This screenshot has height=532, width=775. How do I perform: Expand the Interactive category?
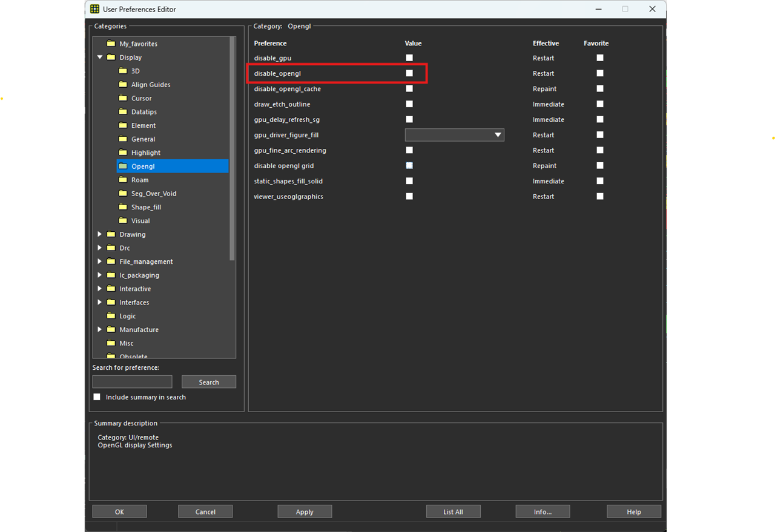click(x=100, y=289)
